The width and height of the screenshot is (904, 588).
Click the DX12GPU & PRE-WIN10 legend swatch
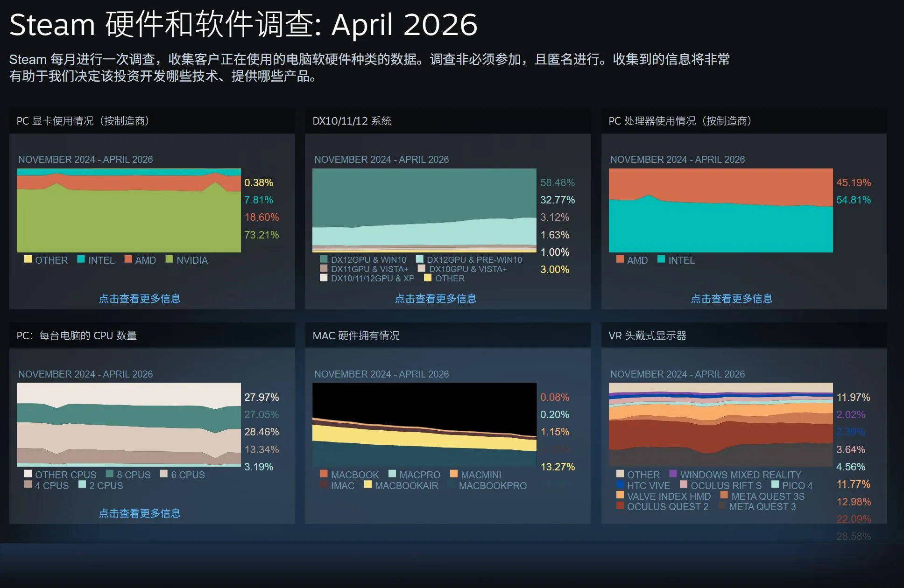point(419,259)
